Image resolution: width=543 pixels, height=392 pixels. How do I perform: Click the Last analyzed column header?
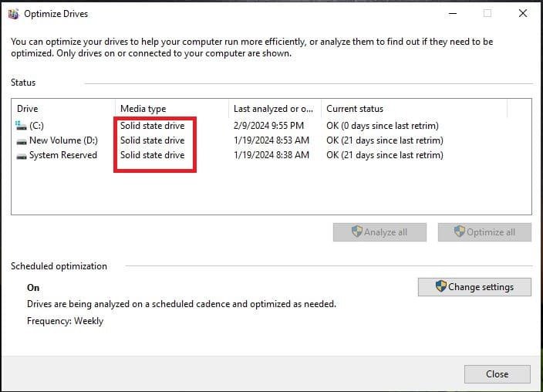tap(273, 109)
